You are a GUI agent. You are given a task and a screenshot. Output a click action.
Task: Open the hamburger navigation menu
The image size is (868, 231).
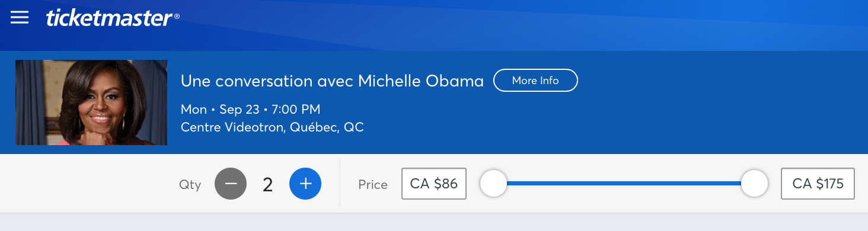pos(20,17)
